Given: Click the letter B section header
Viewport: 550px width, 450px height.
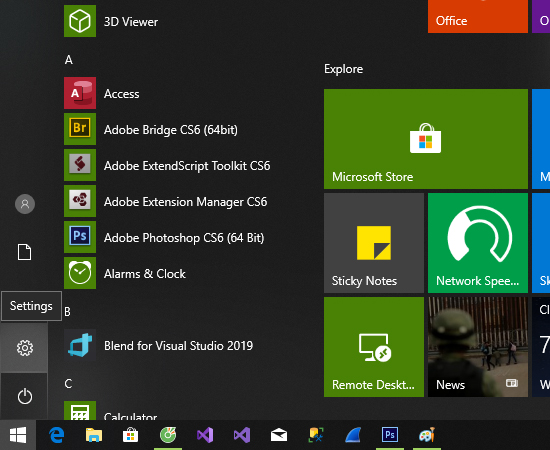Looking at the screenshot, I should click(x=68, y=311).
